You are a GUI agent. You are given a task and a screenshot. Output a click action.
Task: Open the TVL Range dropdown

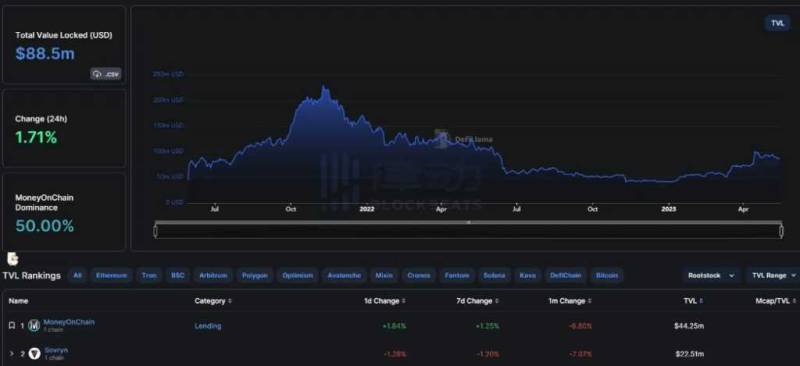(x=773, y=275)
